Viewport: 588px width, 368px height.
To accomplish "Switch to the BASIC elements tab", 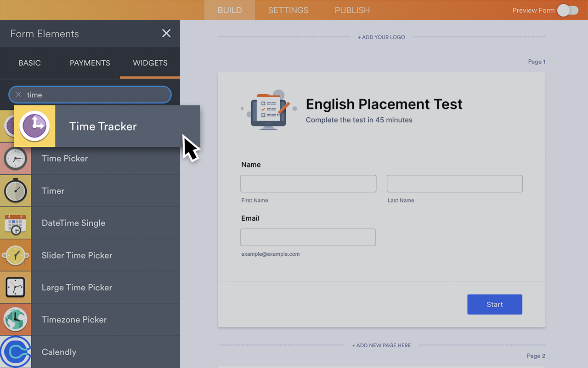I will point(29,63).
